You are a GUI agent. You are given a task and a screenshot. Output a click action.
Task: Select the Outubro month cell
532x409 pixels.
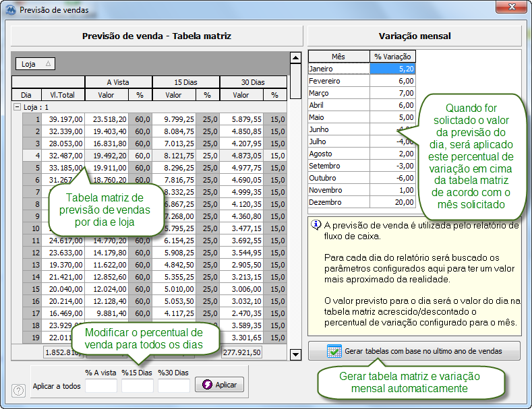coord(338,178)
